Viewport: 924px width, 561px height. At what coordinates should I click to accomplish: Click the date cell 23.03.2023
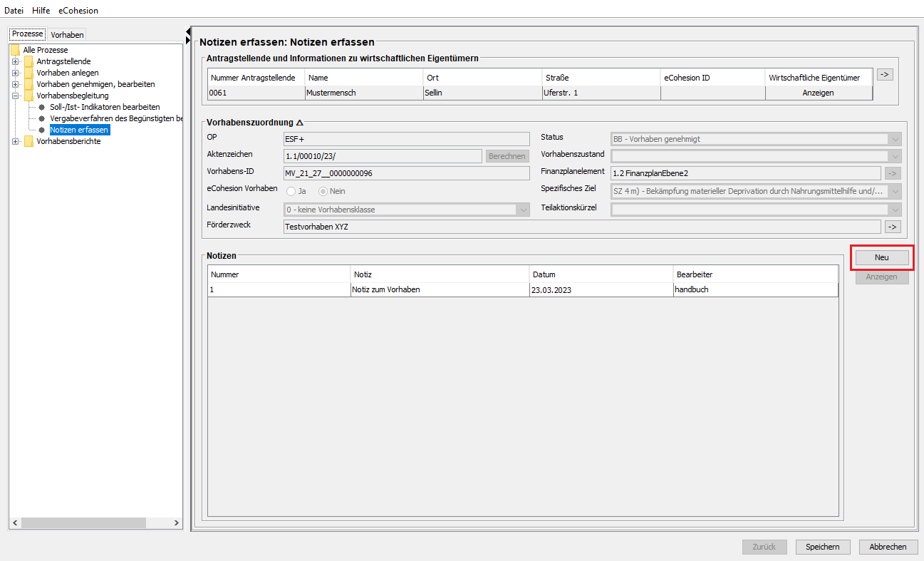(x=601, y=289)
